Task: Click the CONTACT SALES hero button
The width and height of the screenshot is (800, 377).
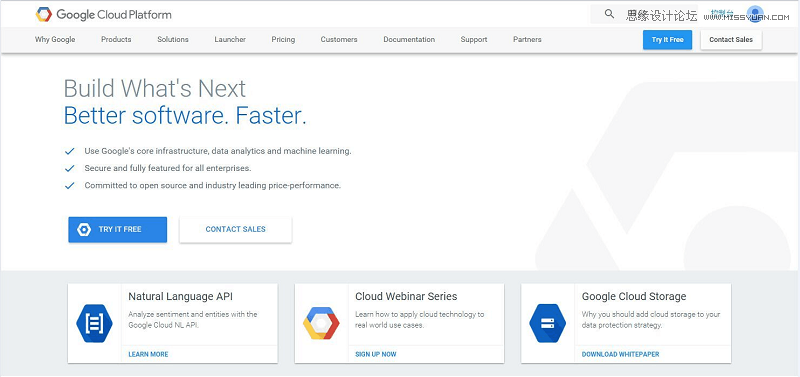Action: point(236,230)
